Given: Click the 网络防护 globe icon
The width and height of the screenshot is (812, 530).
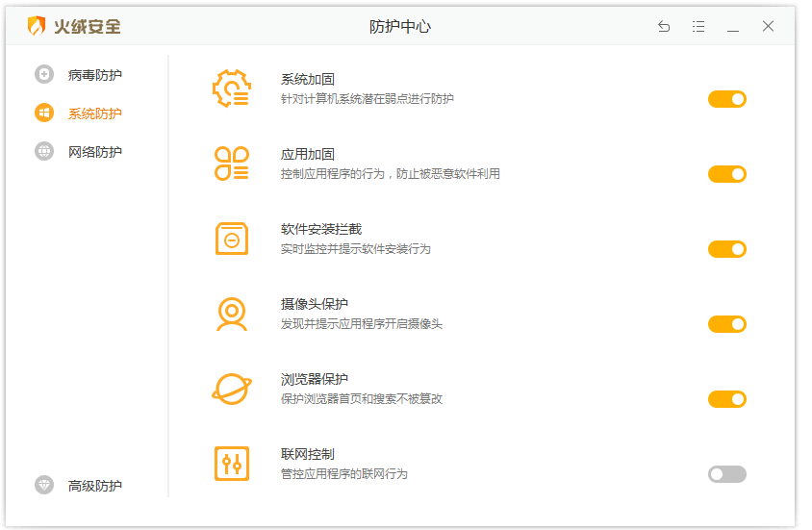Looking at the screenshot, I should pyautogui.click(x=44, y=151).
